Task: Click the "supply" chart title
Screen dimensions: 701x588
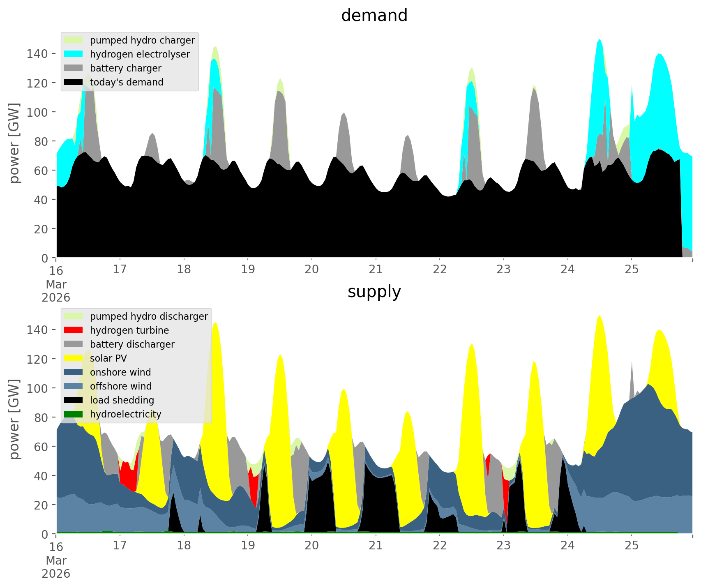Action: (x=374, y=292)
